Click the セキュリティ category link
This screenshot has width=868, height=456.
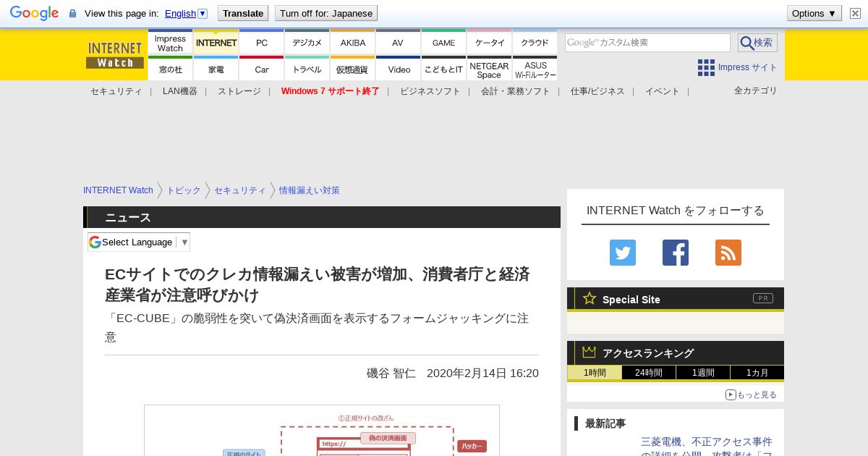[x=116, y=91]
